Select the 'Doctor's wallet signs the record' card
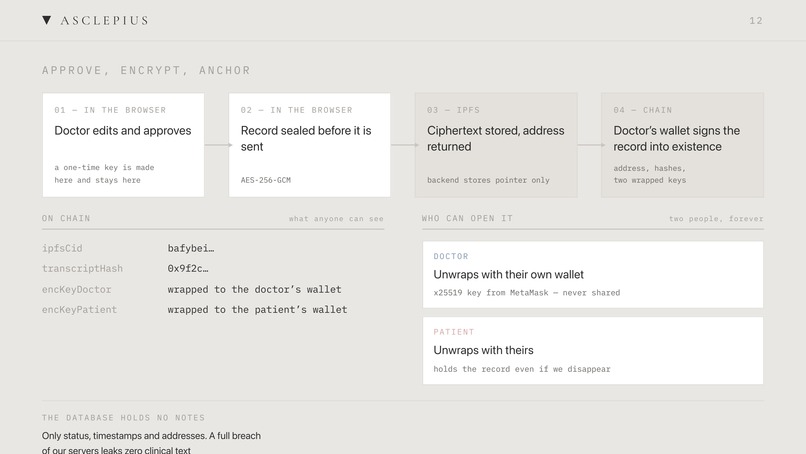The height and width of the screenshot is (454, 806). [x=682, y=145]
